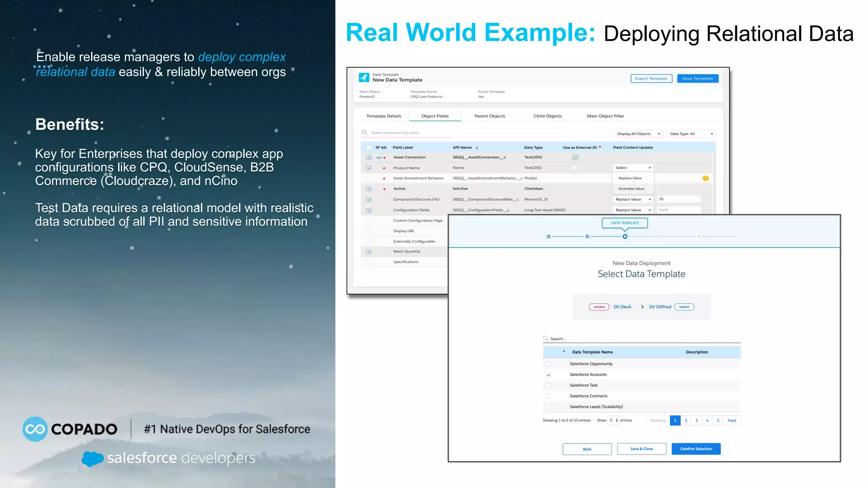Check the Salesforce Opportunity template checkbox
The image size is (868, 488).
tap(549, 364)
